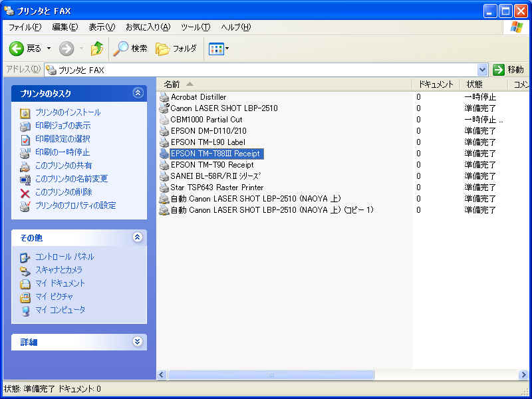Open the Forward button history dropdown
Viewport: 532px width, 399px height.
[x=81, y=49]
